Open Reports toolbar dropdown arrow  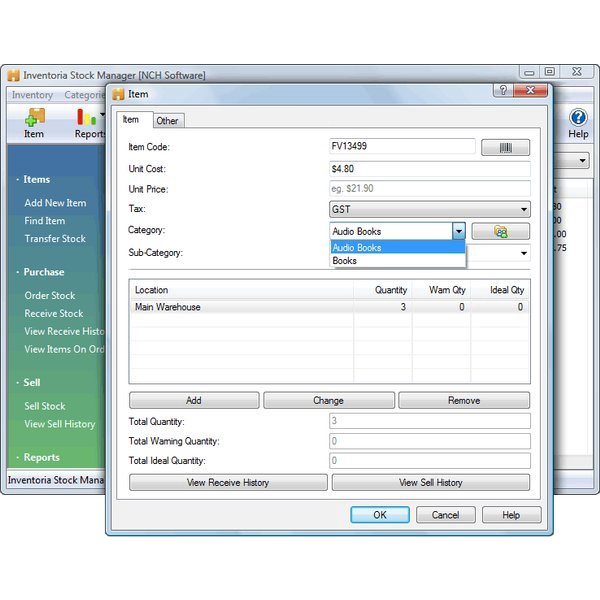tap(103, 114)
